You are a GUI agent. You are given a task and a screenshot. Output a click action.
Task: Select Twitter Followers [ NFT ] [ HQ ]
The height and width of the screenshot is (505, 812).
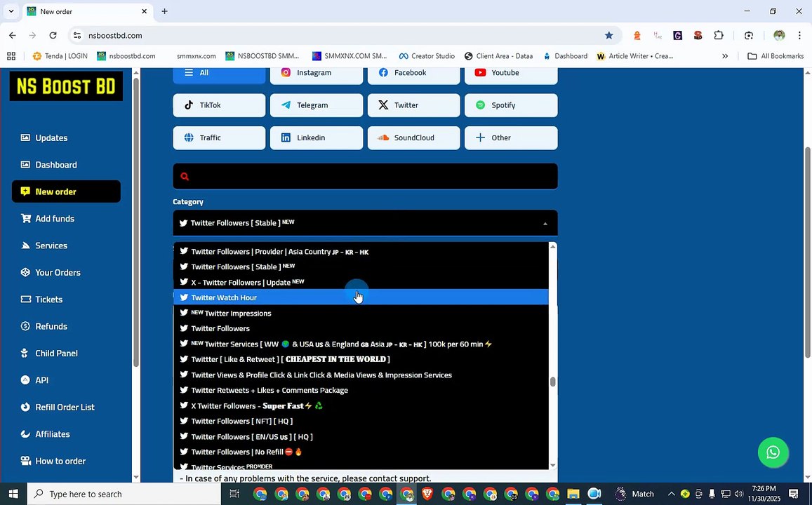361,421
